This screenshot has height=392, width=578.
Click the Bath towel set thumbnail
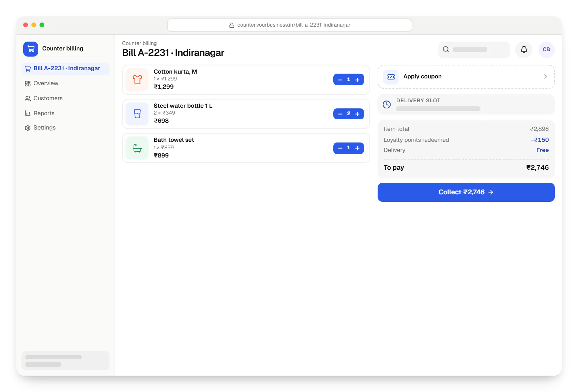point(137,148)
